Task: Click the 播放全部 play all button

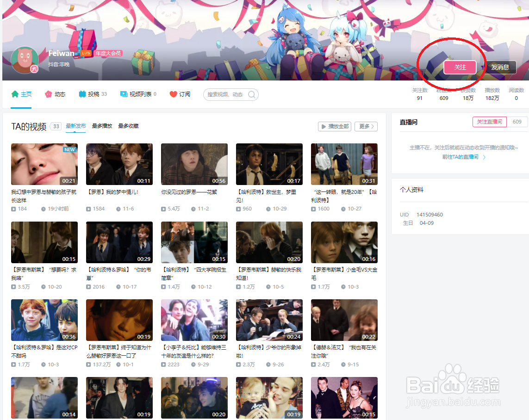Action: pos(335,126)
